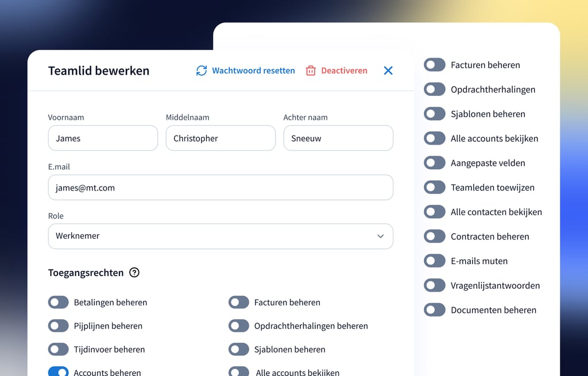This screenshot has height=376, width=588.
Task: Click the Toegangsrechten help question icon
Action: click(134, 273)
